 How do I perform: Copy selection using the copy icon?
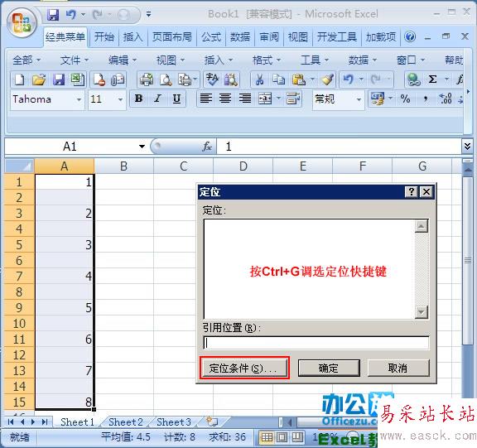(x=278, y=79)
